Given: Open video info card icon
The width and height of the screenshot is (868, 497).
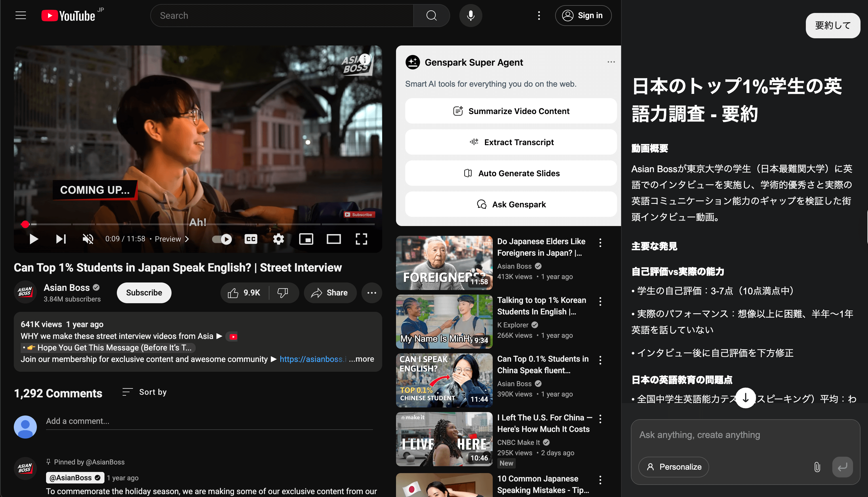Looking at the screenshot, I should point(365,59).
